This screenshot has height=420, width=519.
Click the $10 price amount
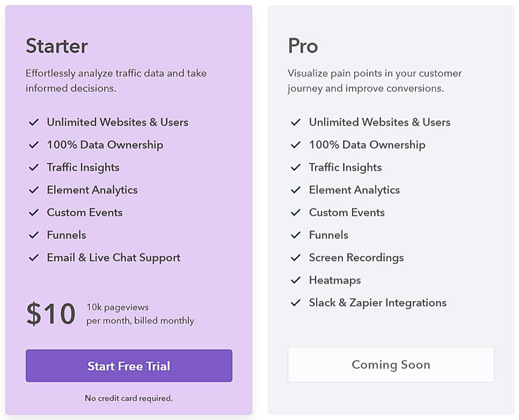(x=50, y=314)
